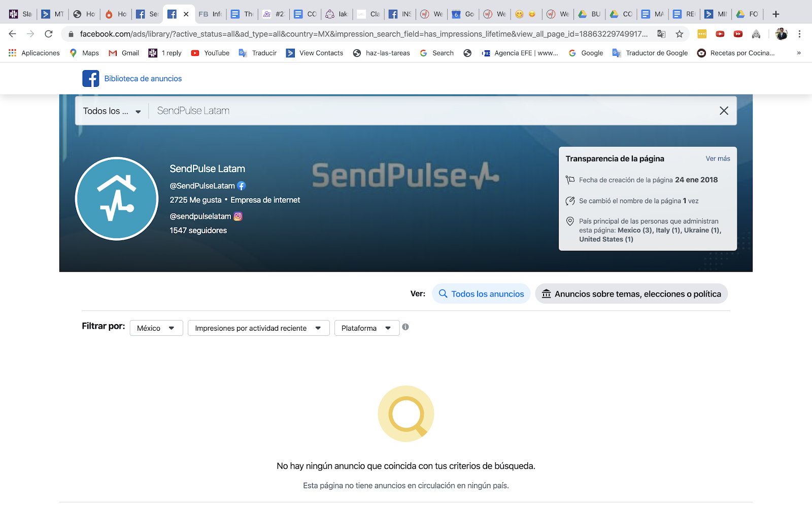Open a new browser tab
Viewport: 812px width, 508px height.
click(775, 14)
